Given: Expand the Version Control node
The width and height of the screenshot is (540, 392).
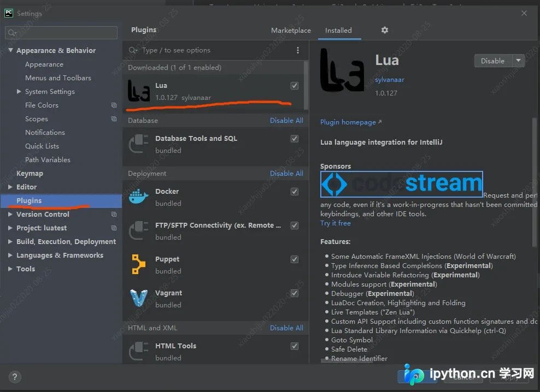Looking at the screenshot, I should (10, 215).
